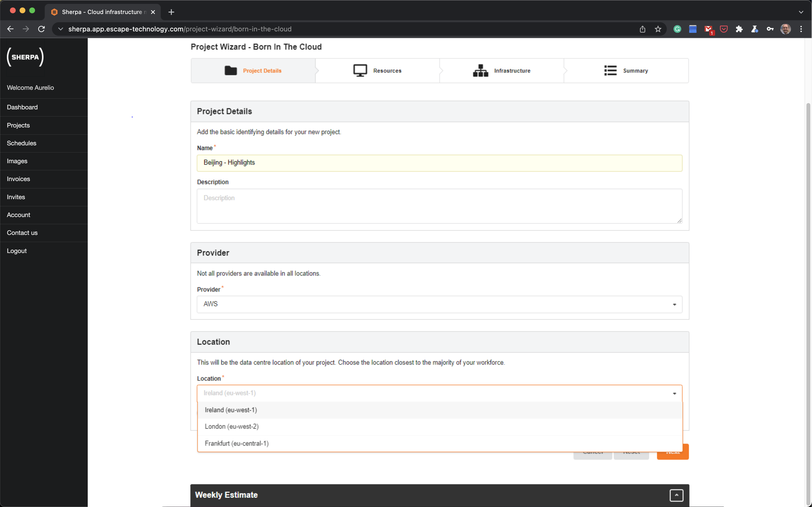
Task: Open Projects in the sidebar
Action: [x=18, y=125]
